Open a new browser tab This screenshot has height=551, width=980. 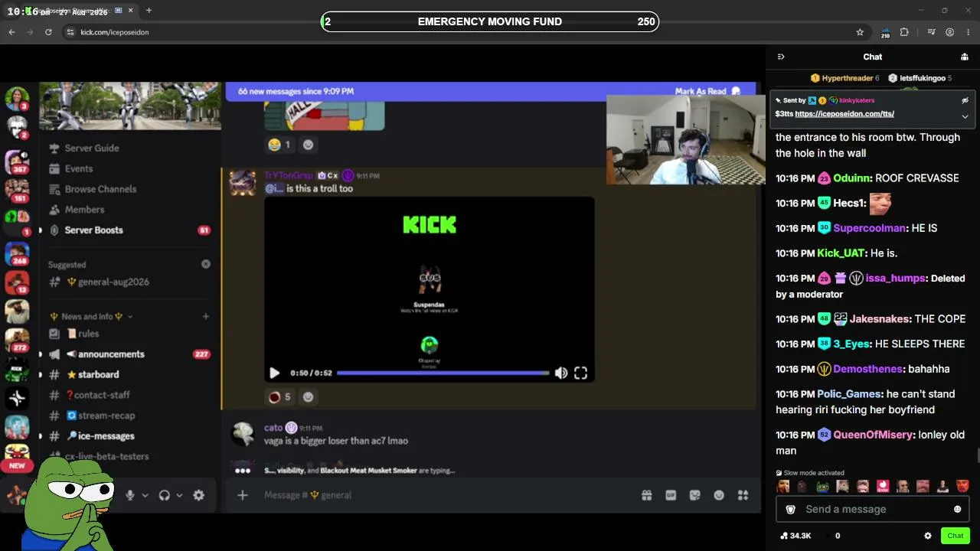tap(149, 10)
